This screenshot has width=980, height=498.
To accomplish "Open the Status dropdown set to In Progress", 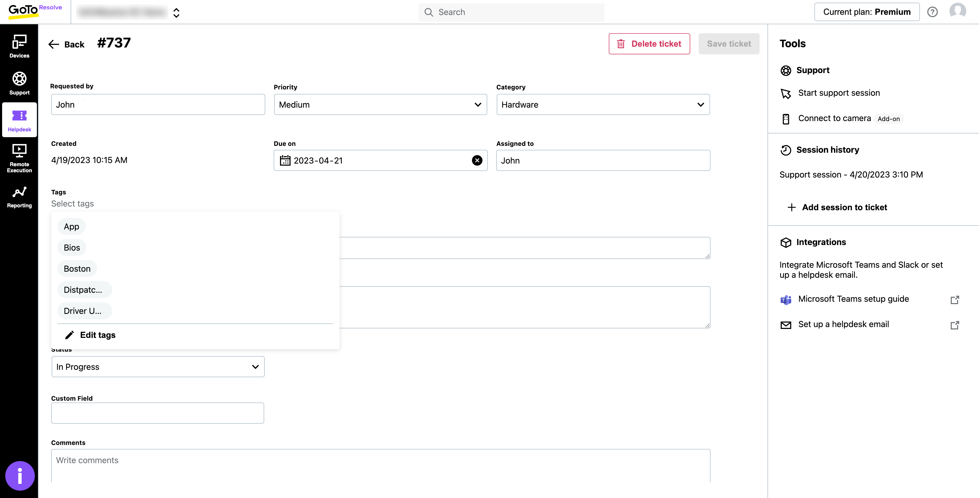I will [x=157, y=367].
